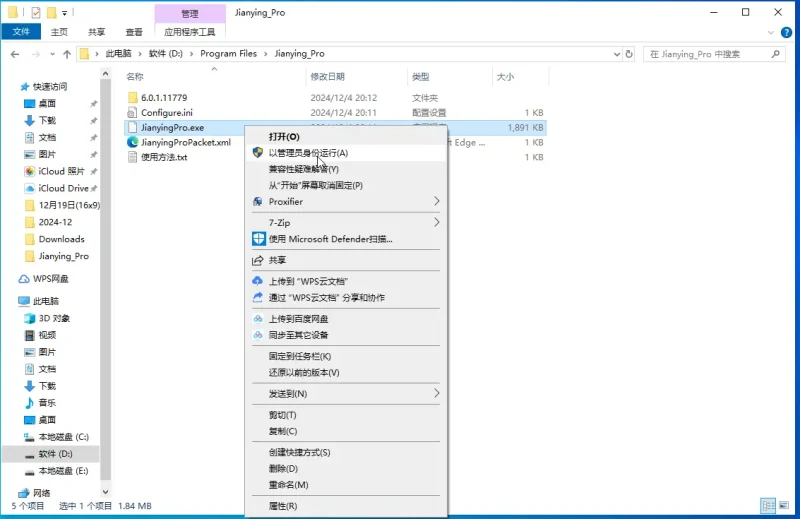Screen dimensions: 800x519
Task: Switch to the 查看 ribbon tab
Action: click(x=134, y=32)
